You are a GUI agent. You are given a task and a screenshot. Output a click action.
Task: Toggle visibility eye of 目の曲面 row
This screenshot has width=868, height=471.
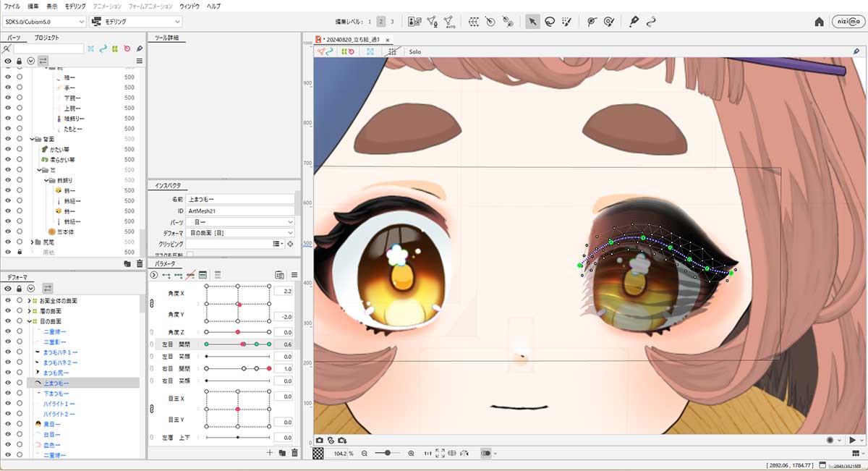[x=8, y=321]
